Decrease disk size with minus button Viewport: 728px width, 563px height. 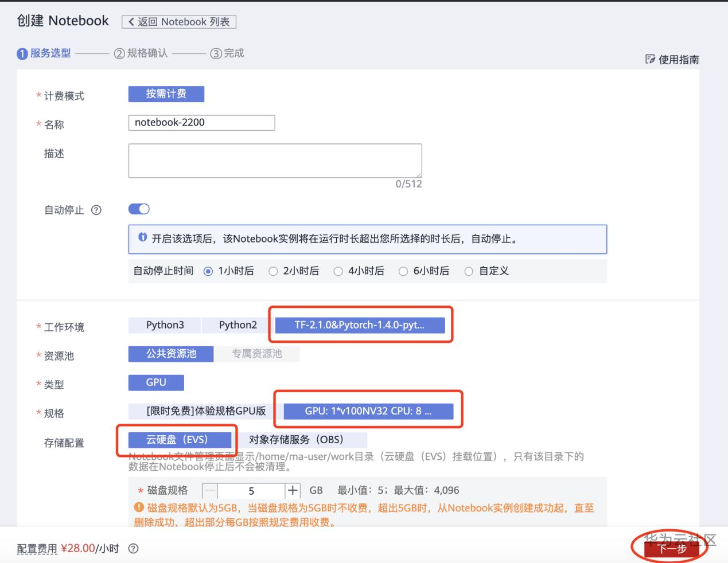click(210, 491)
